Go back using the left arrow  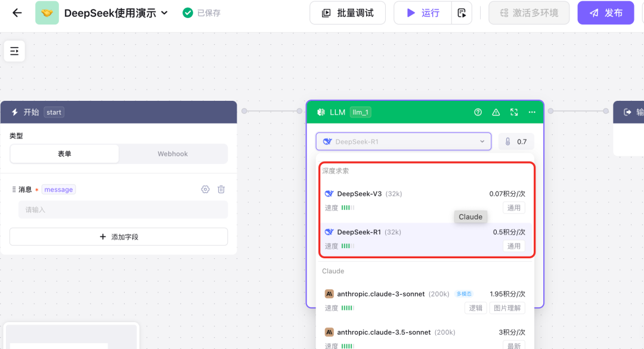click(17, 13)
